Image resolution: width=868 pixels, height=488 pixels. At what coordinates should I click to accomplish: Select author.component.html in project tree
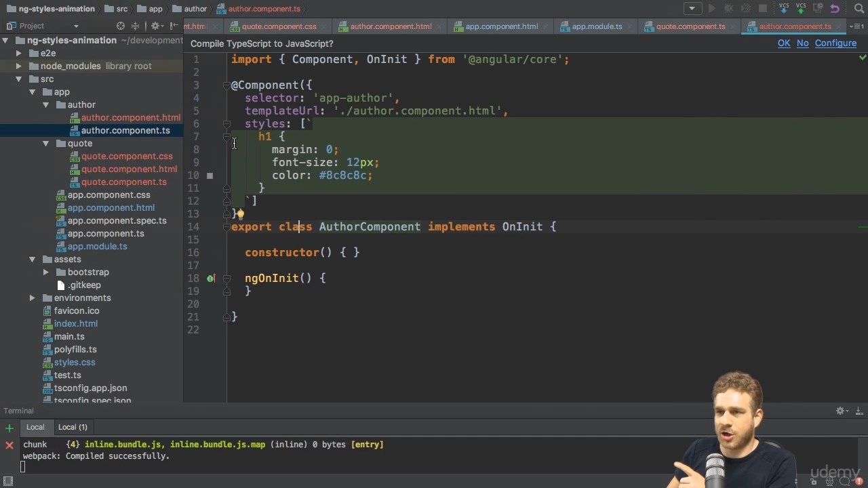coord(131,118)
